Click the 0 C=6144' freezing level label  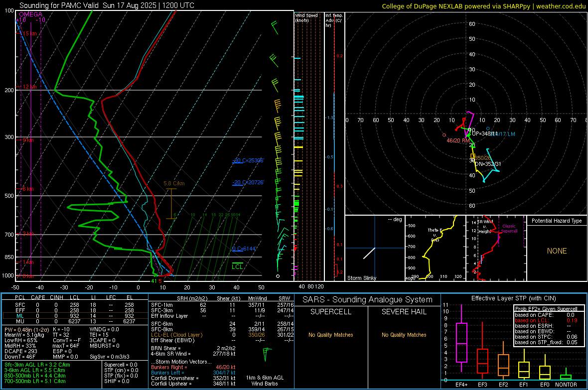click(x=244, y=249)
